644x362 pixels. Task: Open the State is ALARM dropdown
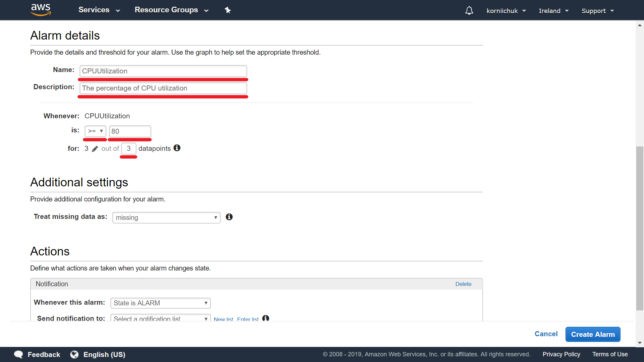[160, 303]
